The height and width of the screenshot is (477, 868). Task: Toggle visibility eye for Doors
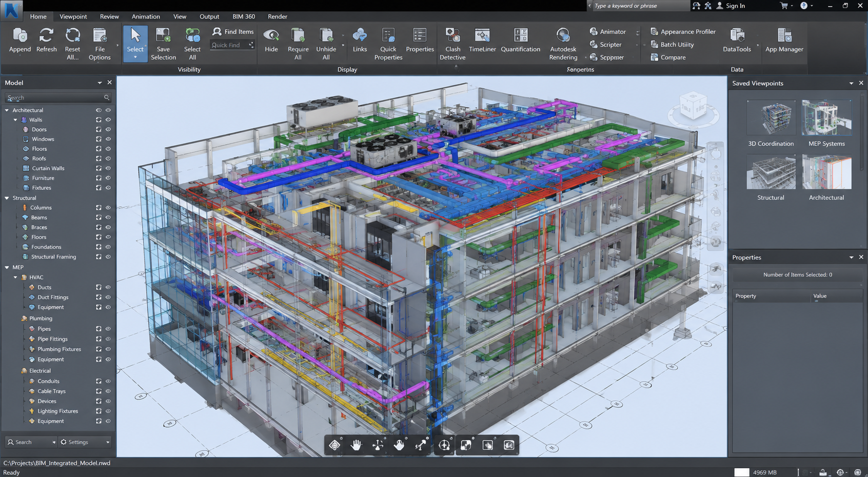[x=108, y=129]
